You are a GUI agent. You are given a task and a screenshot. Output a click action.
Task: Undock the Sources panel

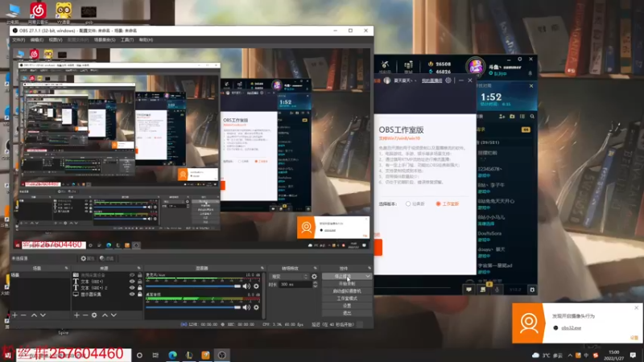(138, 268)
